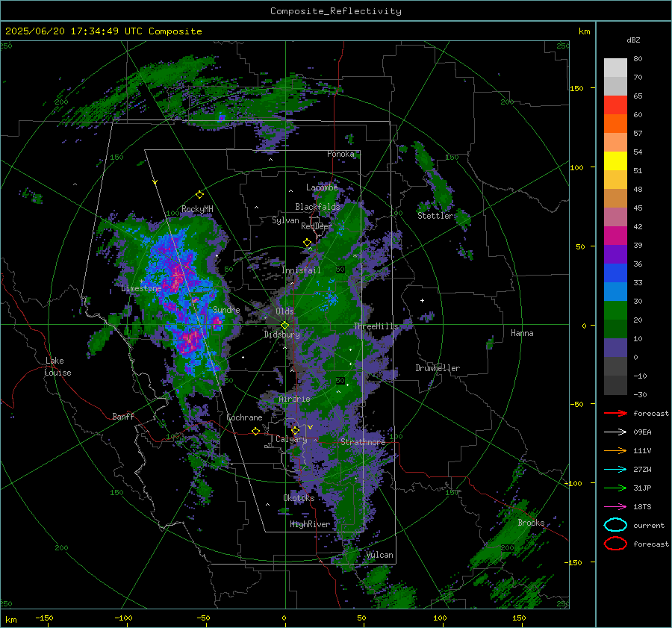Click the current legend label

(649, 525)
